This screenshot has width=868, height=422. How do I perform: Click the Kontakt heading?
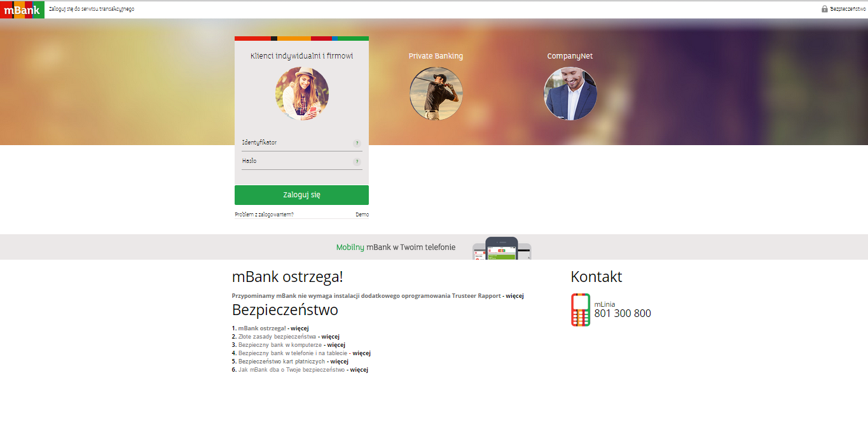[x=596, y=277]
